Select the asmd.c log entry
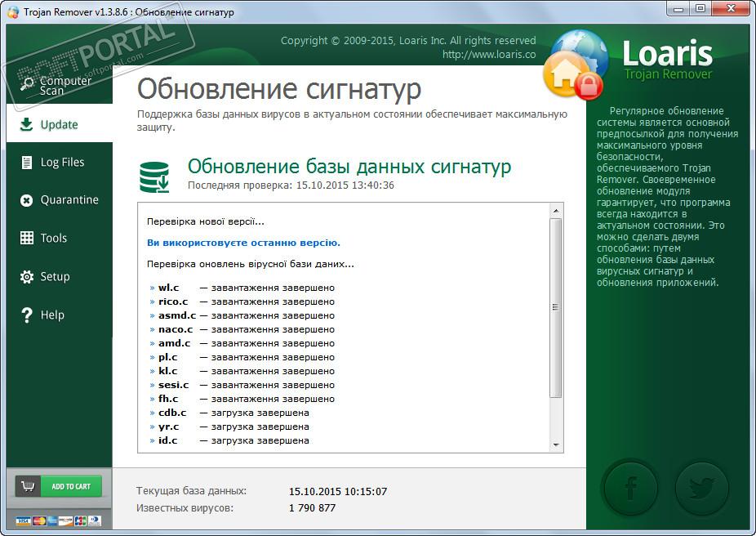This screenshot has width=756, height=536. (242, 315)
